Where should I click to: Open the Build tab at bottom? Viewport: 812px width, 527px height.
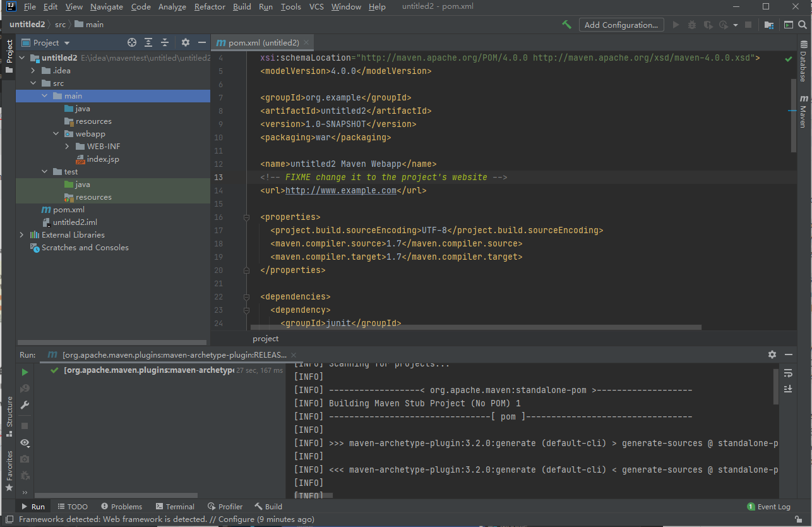(268, 506)
